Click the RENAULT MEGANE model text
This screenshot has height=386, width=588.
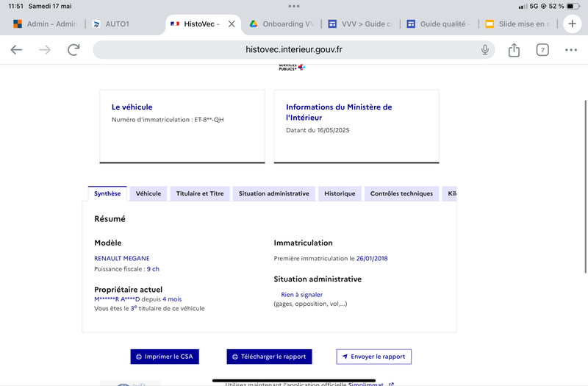(122, 259)
